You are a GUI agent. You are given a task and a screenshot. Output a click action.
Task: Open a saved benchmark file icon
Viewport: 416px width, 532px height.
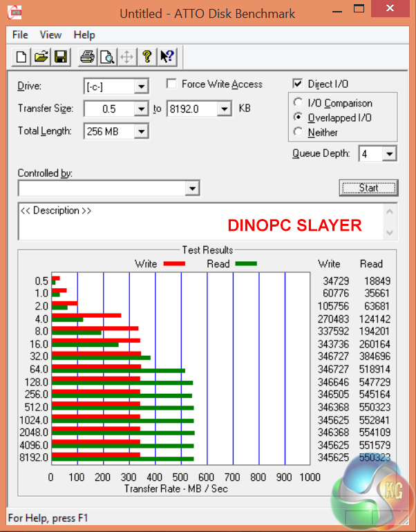point(41,57)
